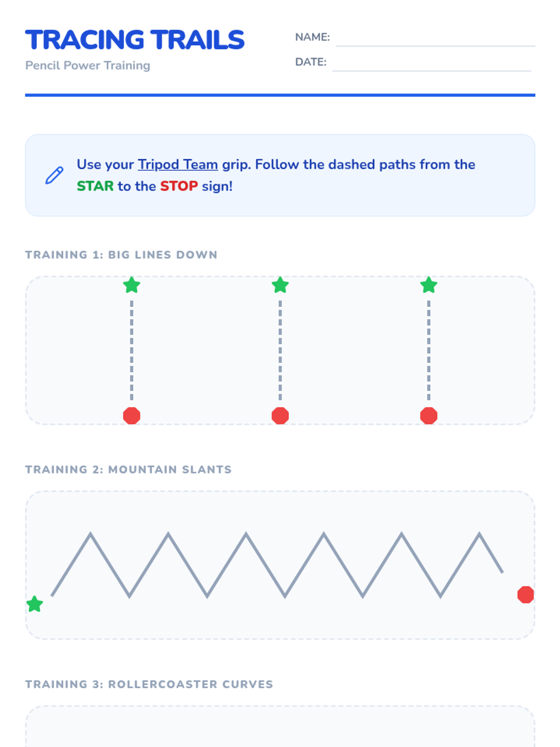Click the red STOP word in instructions

pyautogui.click(x=179, y=186)
